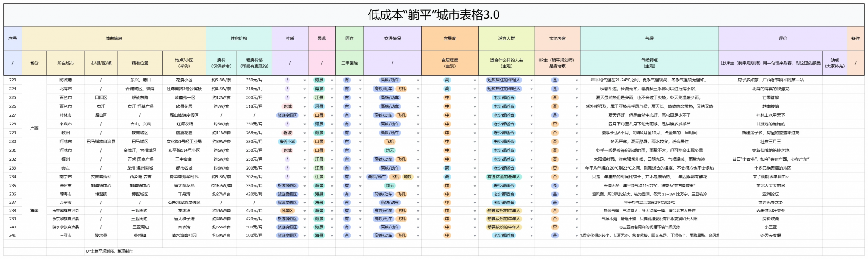
Task: Toggle the 是 inspection tag for 防城港
Action: click(x=554, y=80)
